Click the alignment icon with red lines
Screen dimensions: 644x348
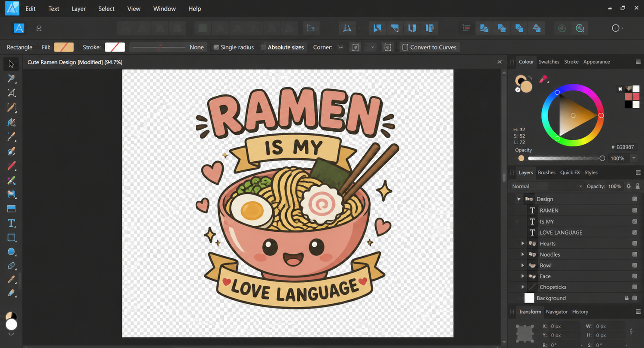[466, 28]
